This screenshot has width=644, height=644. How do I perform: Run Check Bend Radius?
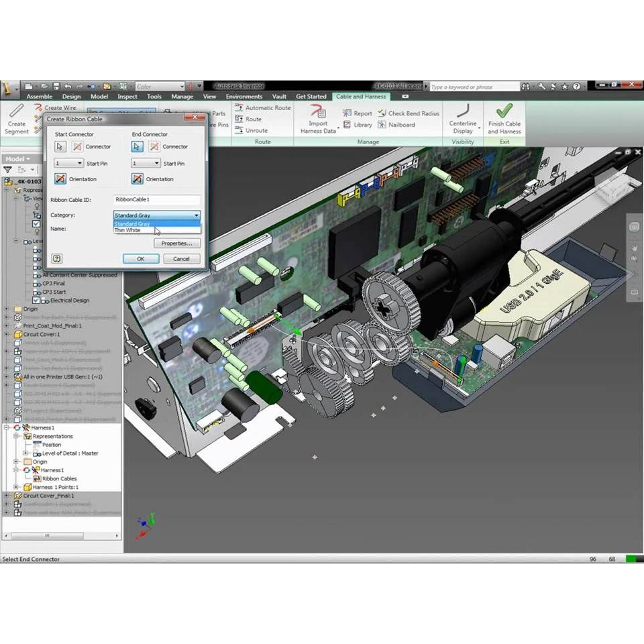point(409,113)
